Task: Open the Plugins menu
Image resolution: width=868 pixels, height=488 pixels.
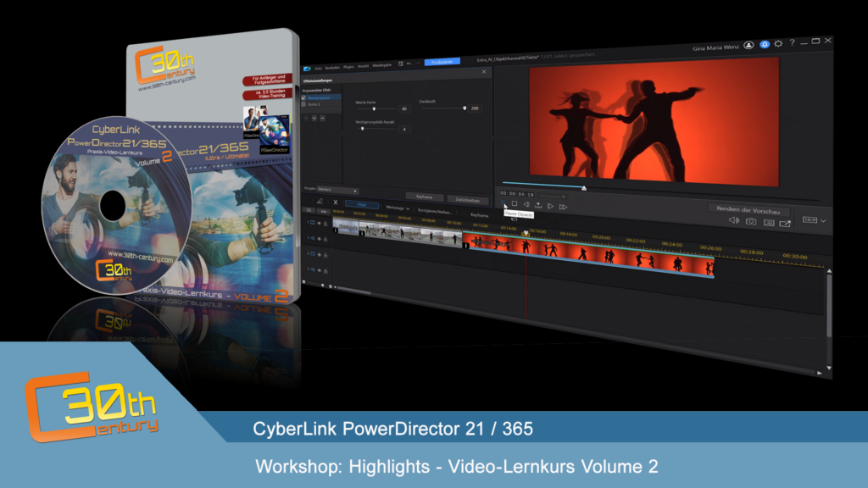Action: [348, 67]
